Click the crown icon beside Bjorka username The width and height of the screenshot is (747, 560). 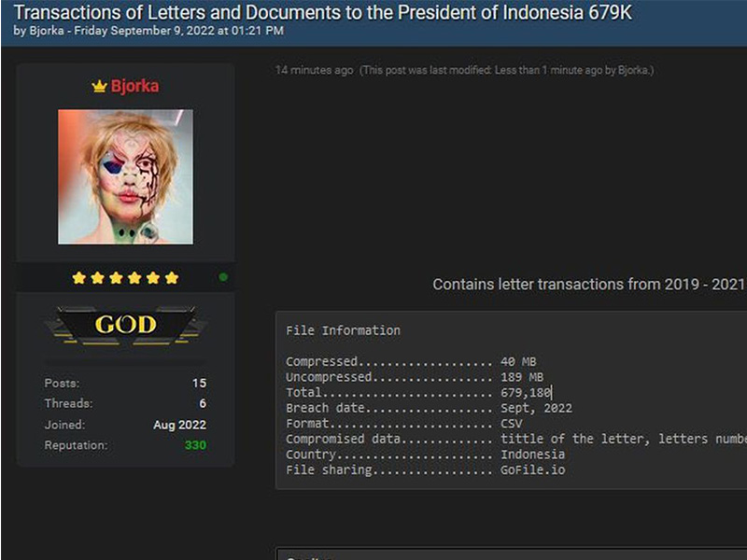coord(99,87)
